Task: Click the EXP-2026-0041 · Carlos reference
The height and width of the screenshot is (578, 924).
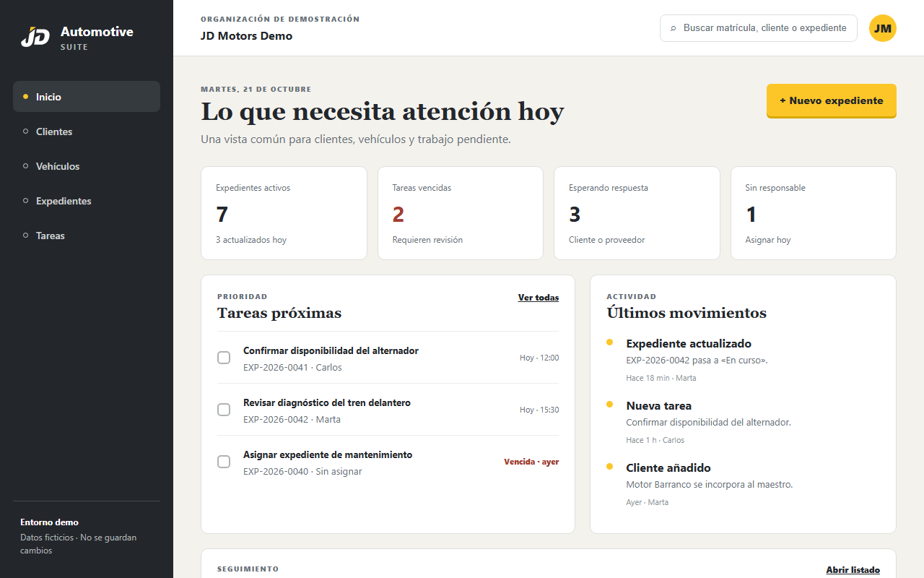Action: 292,367
